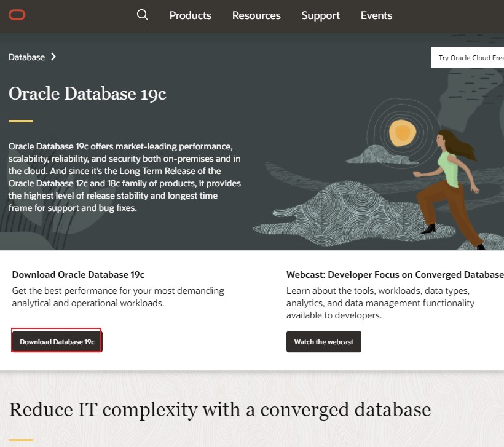Open the Resources menu
The height and width of the screenshot is (447, 504).
pyautogui.click(x=256, y=15)
